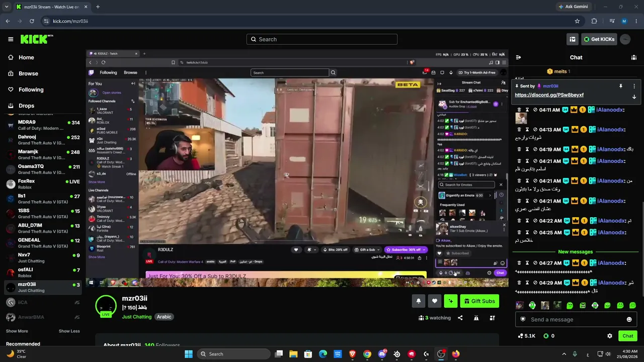Show hidden system tray icons
The width and height of the screenshot is (644, 362).
(564, 354)
